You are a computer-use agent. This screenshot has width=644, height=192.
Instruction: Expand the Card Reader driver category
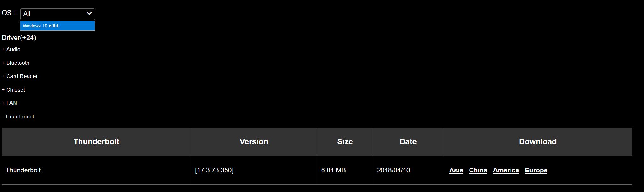(x=20, y=76)
